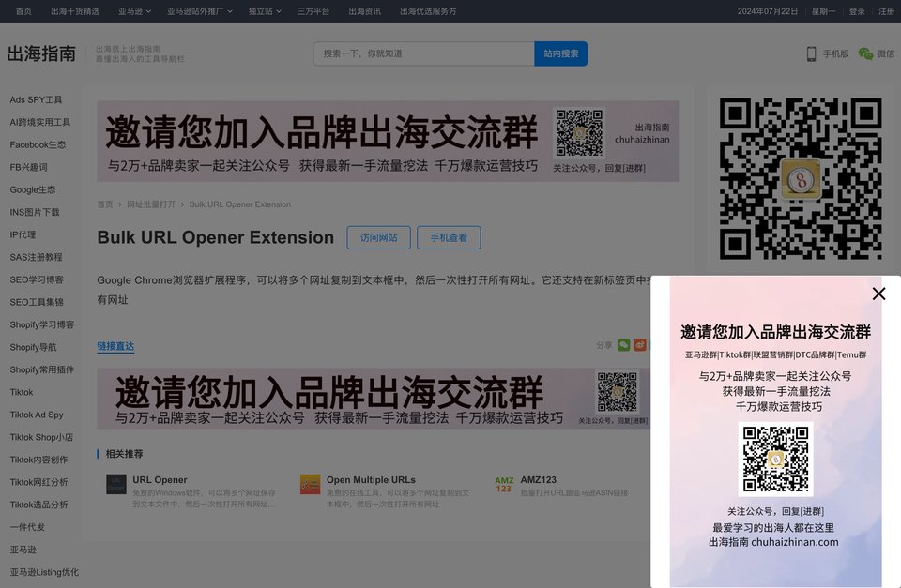Screen dimensions: 901x588
Task: Expand the 亚马逊站外推广 dropdown menu
Action: pyautogui.click(x=200, y=11)
